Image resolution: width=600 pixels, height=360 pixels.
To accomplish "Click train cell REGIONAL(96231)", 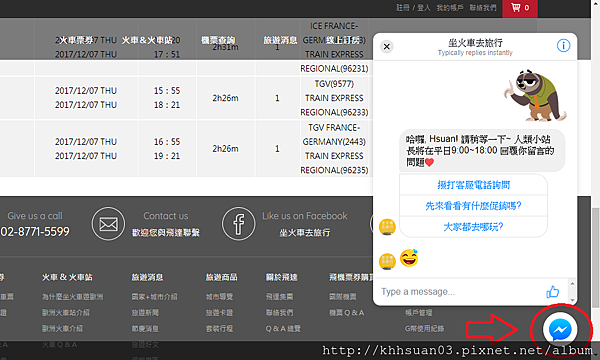I will (x=334, y=69).
